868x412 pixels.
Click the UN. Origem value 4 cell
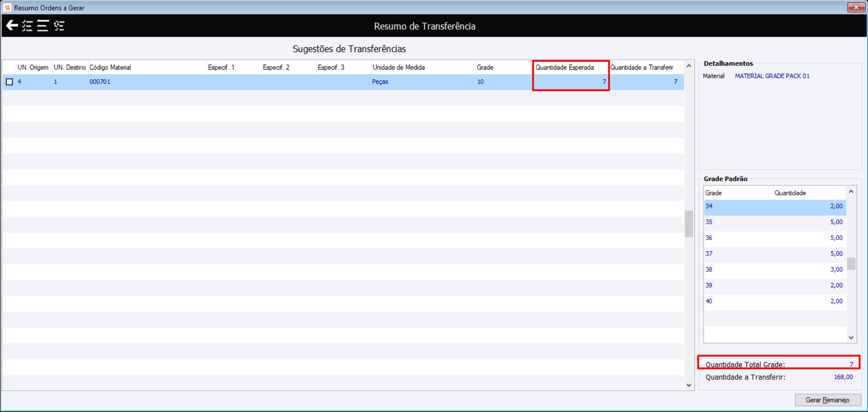(x=19, y=82)
